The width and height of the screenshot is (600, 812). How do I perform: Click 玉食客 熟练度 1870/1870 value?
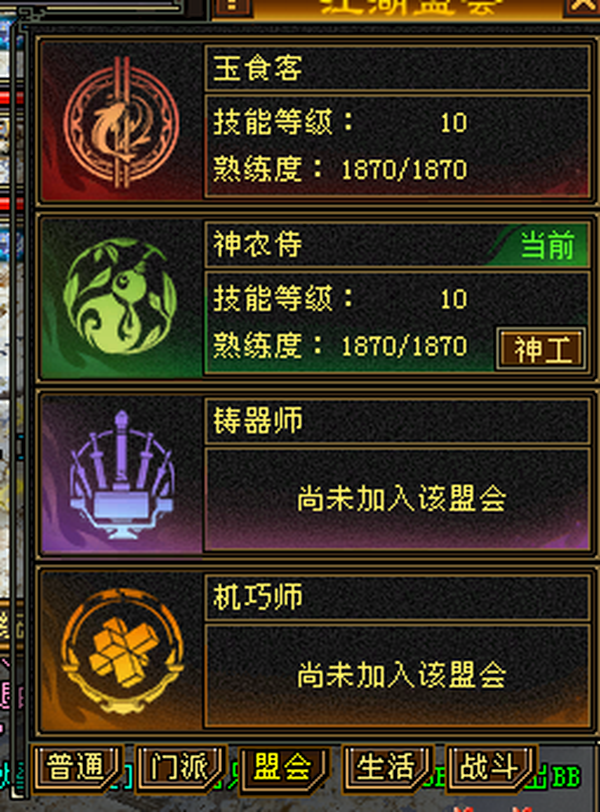[404, 170]
